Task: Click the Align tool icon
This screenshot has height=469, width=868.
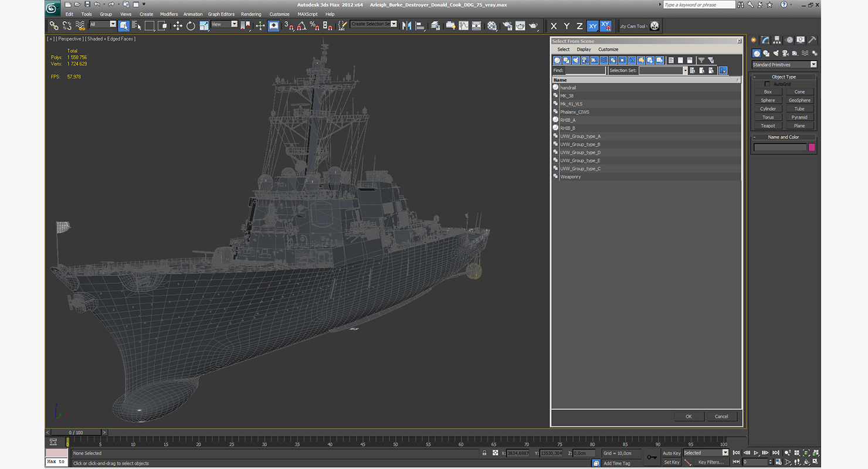Action: [420, 26]
